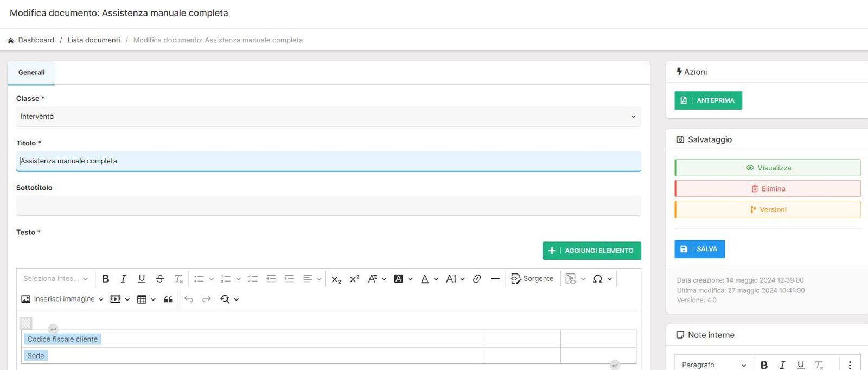Open the Classe dropdown showing Intervento

coord(328,117)
